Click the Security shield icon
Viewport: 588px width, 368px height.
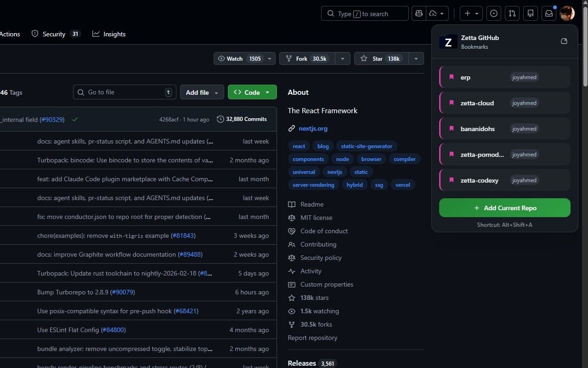[35, 34]
